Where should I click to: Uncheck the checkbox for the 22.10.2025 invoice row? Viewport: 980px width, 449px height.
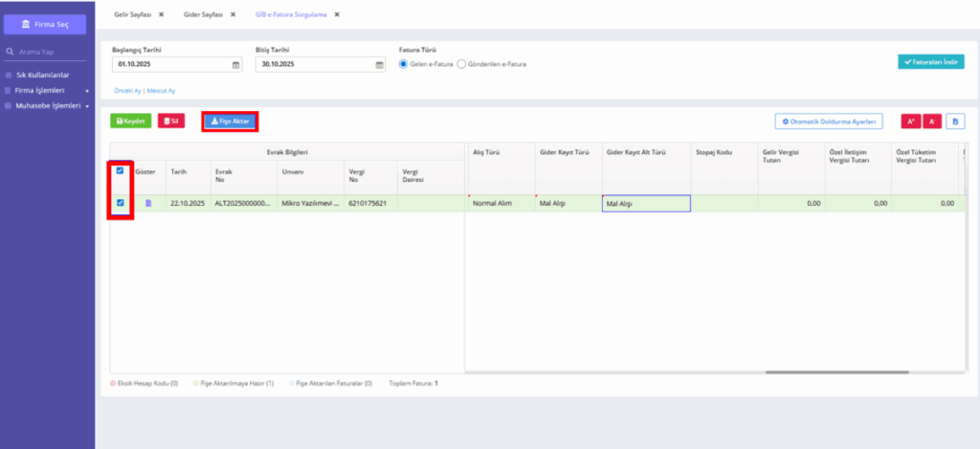[x=120, y=203]
